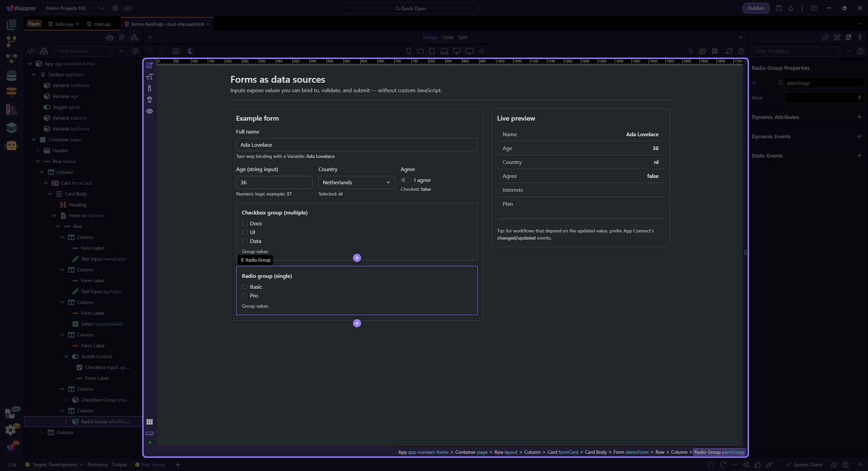Switch to the main.ejs tab
Viewport: 868px width, 471px height.
tap(102, 24)
